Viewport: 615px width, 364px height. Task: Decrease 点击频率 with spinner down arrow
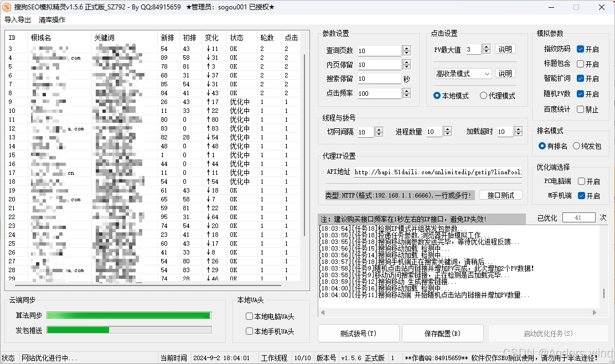(407, 96)
